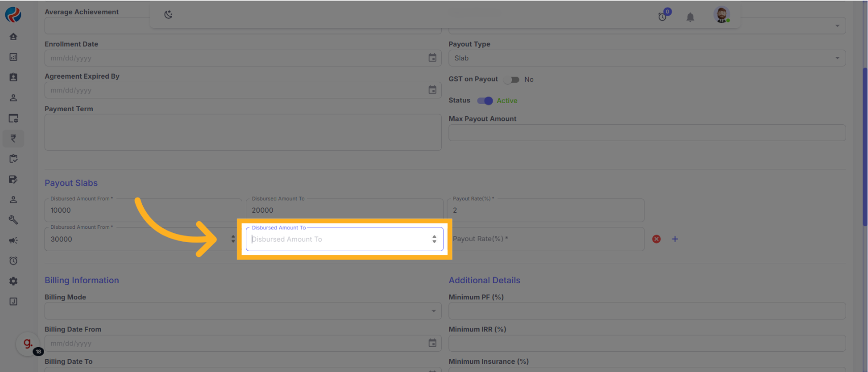Open the megaphone announcements sidebar icon
Image resolution: width=868 pixels, height=372 pixels.
13,241
